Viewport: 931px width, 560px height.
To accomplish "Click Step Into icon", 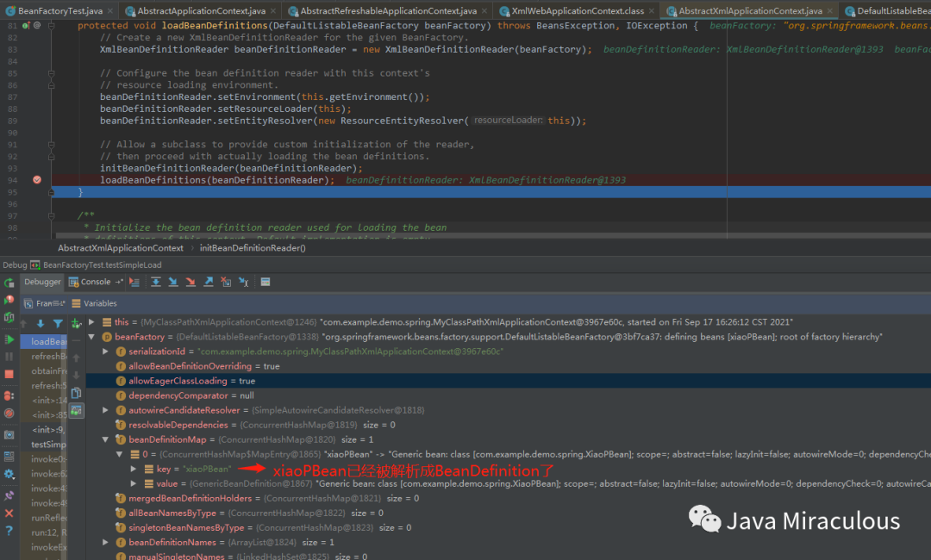I will (x=172, y=283).
